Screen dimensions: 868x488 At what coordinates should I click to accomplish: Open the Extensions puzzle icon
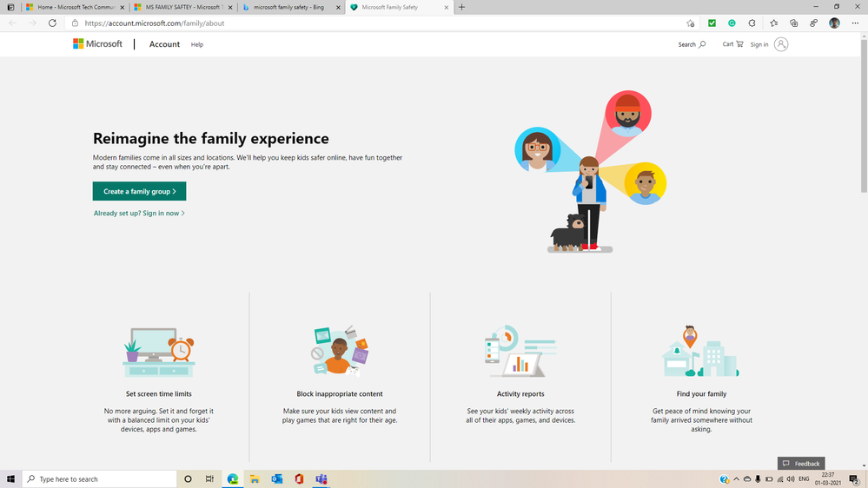coord(752,23)
